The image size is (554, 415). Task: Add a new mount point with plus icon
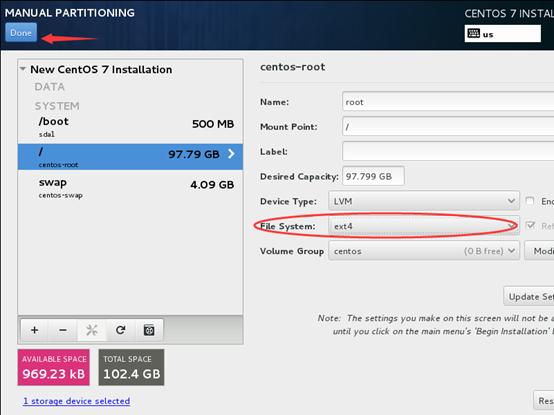tap(35, 330)
